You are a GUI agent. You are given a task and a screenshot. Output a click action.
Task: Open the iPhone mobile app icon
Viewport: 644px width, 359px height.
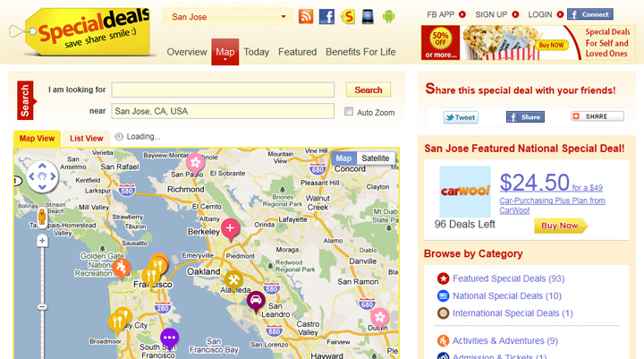[x=368, y=17]
